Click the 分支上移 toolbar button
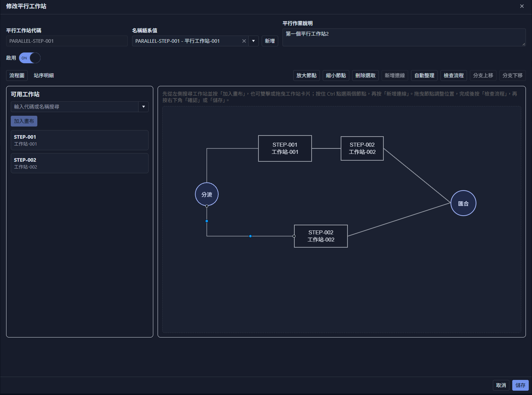Viewport: 532px width, 395px height. [x=483, y=75]
